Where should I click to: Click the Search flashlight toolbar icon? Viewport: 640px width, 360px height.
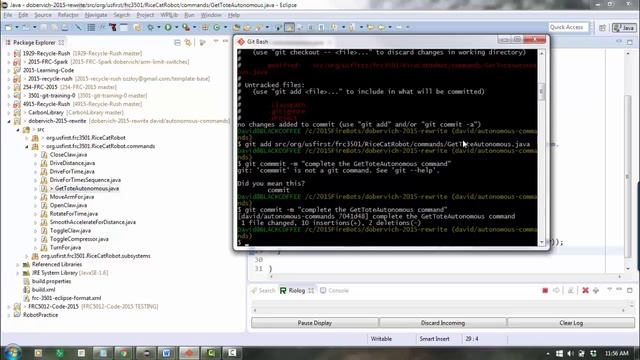(x=258, y=27)
